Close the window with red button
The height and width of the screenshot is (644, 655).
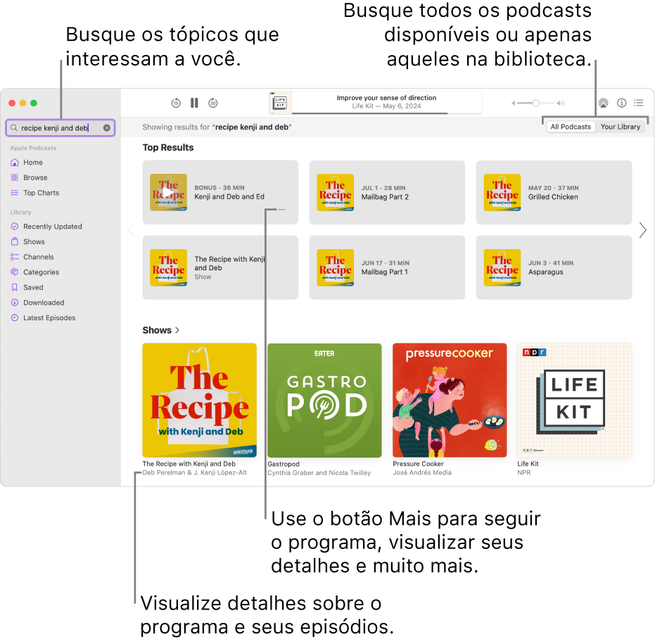12,103
